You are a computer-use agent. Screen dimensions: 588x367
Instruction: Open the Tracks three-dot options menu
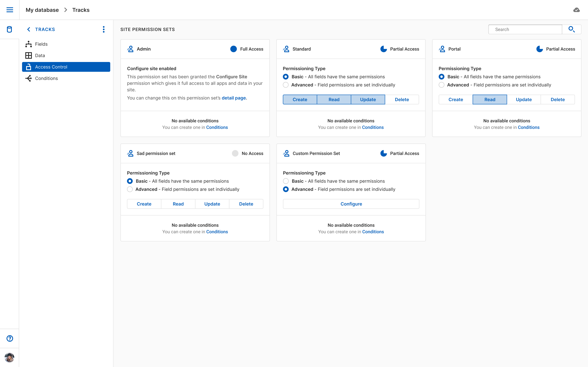click(104, 29)
